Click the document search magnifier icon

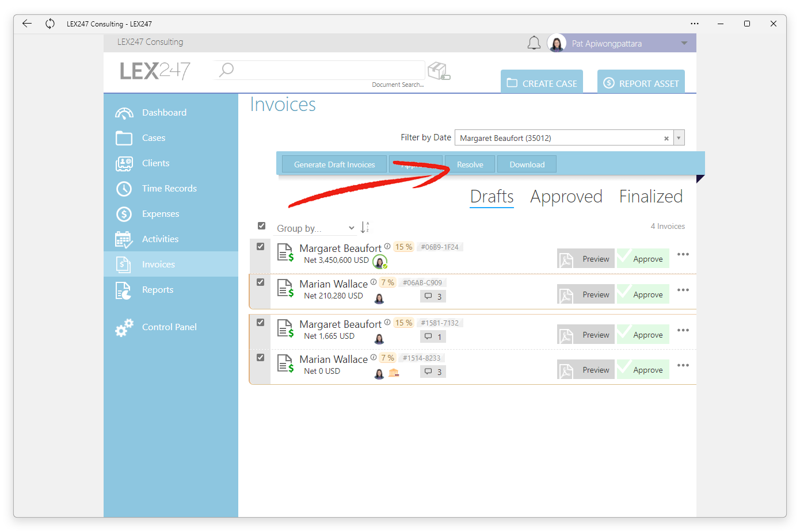(227, 70)
